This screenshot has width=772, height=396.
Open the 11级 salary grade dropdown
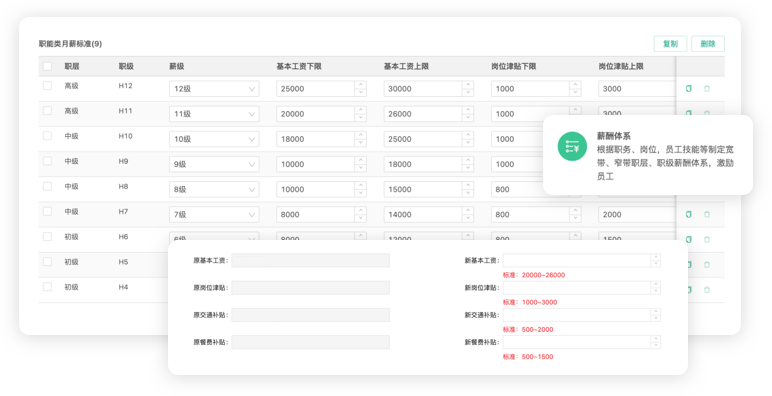[x=214, y=114]
